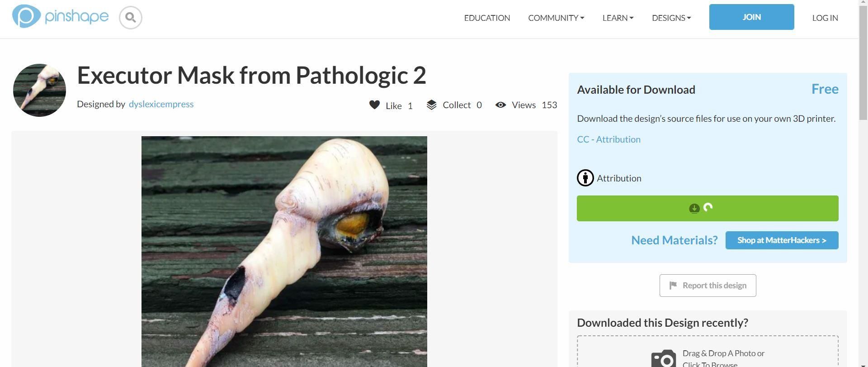Click the Attribution license person icon
Viewport: 868px width, 367px height.
point(585,178)
